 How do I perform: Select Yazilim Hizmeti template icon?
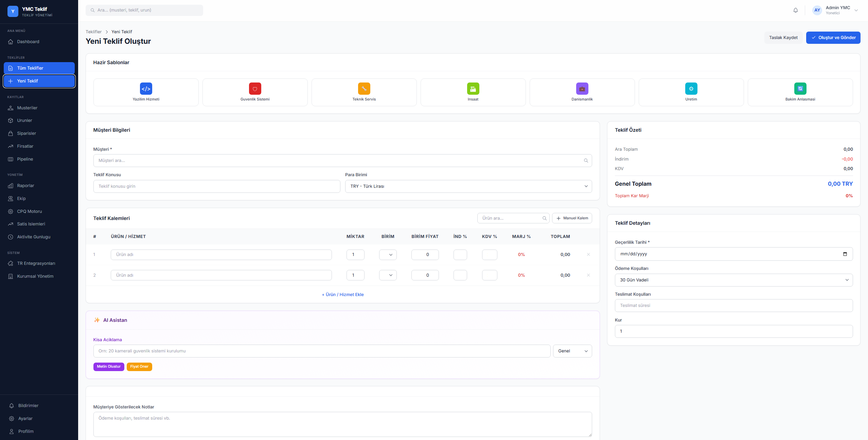pos(146,89)
